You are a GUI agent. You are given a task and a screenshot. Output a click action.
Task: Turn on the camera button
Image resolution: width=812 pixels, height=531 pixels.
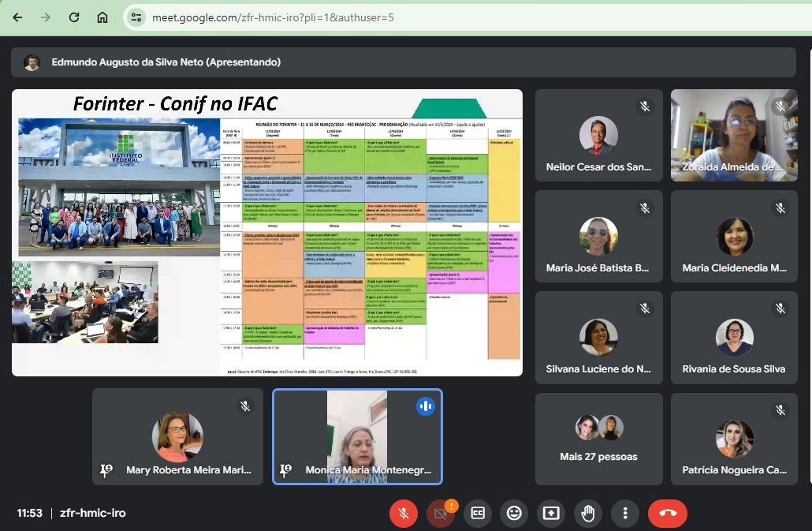tap(440, 513)
